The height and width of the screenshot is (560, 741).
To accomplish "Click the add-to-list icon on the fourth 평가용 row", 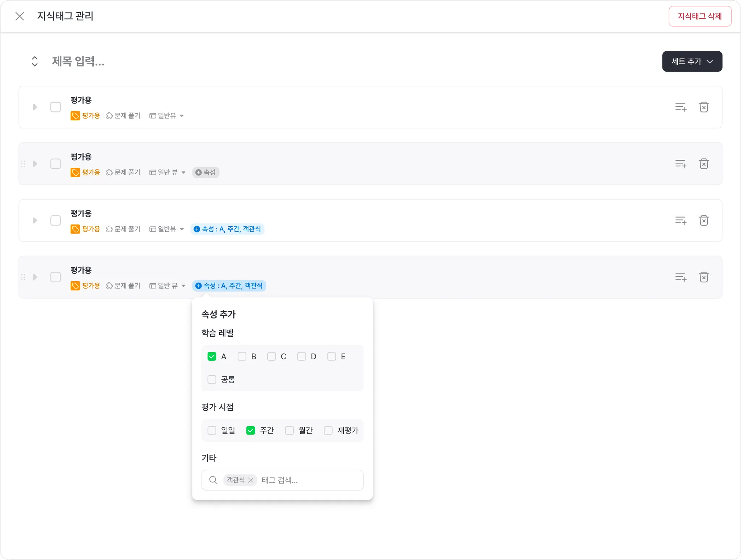I will [681, 277].
